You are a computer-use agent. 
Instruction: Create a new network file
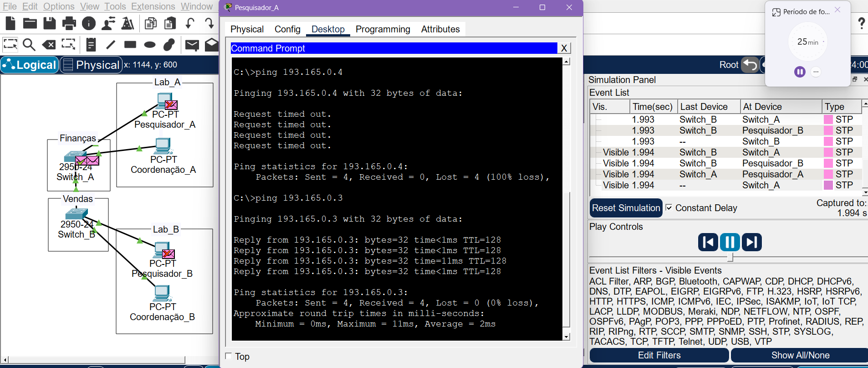pyautogui.click(x=10, y=23)
